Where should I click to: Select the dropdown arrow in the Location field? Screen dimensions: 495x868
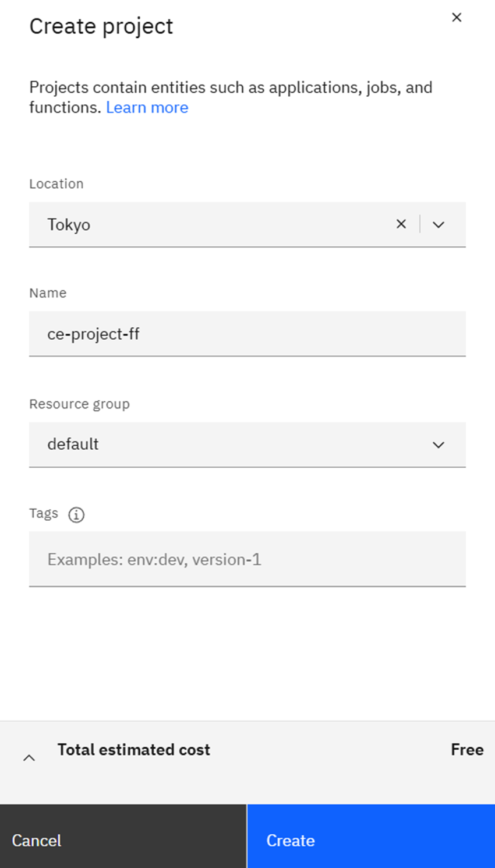tap(439, 224)
